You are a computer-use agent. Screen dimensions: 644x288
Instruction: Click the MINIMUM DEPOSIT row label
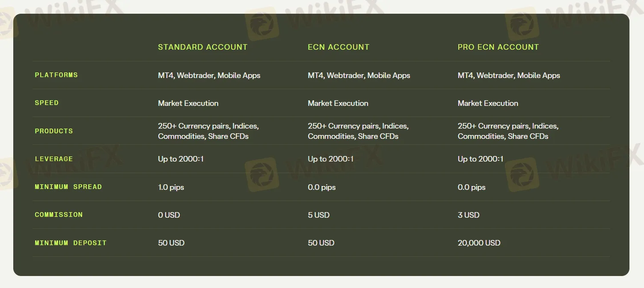[71, 243]
